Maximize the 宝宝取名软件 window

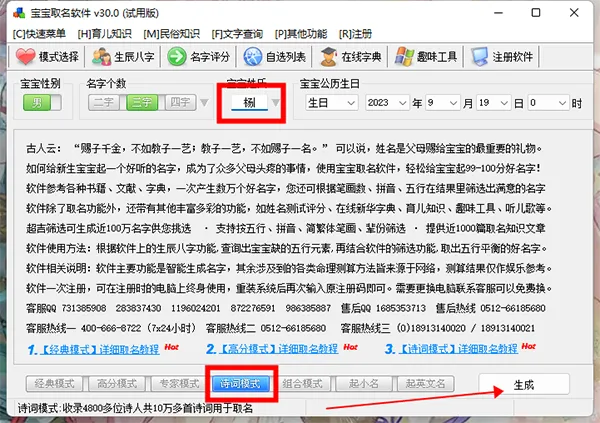point(536,13)
